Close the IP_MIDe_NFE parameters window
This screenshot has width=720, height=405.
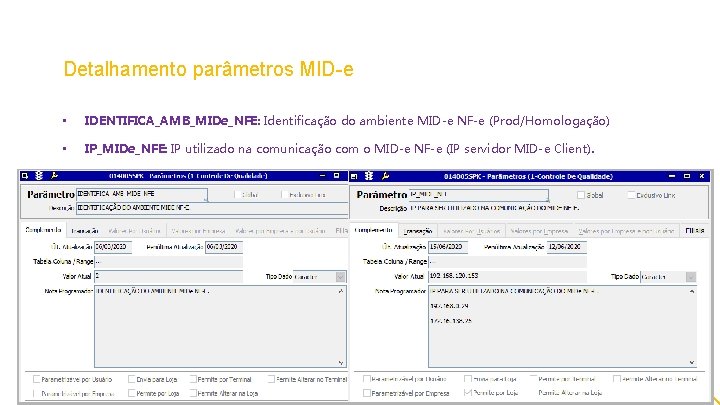click(702, 176)
